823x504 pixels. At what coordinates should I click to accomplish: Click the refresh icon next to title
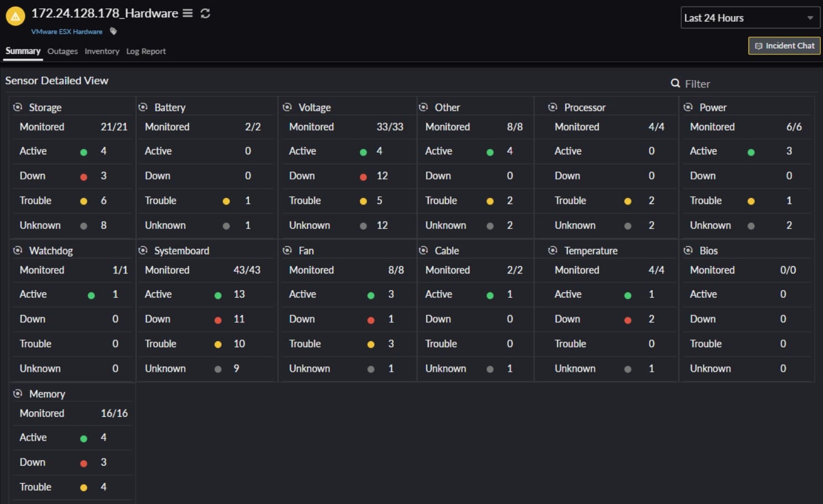[205, 13]
